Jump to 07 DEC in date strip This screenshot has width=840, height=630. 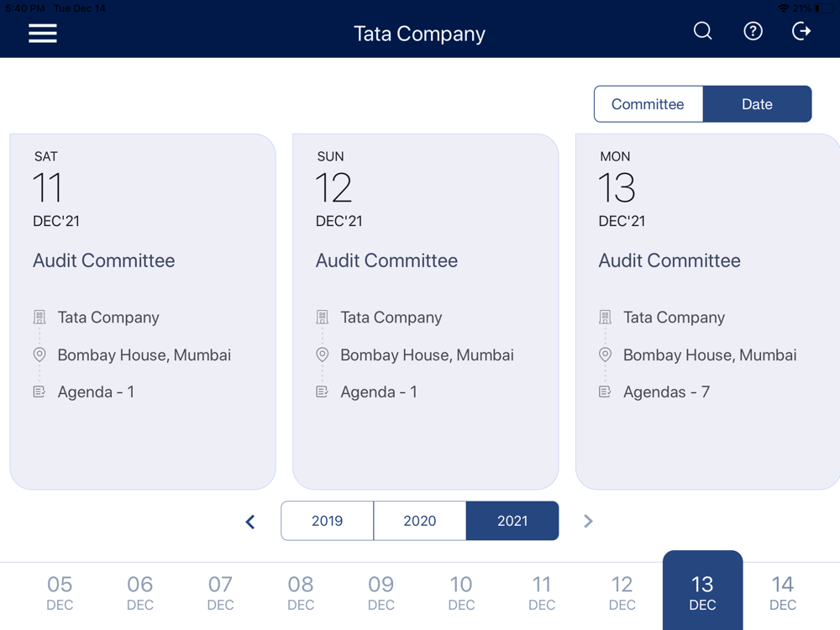pyautogui.click(x=220, y=592)
